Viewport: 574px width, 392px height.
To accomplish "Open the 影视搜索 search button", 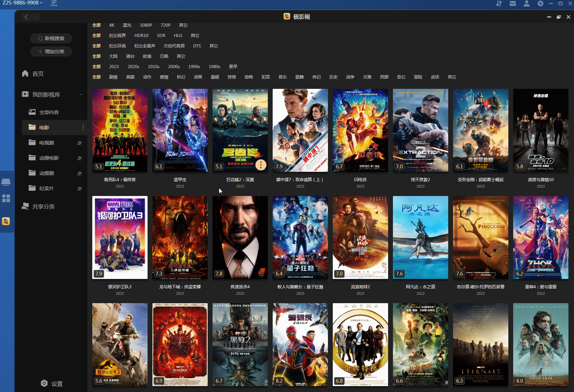I will pos(51,38).
